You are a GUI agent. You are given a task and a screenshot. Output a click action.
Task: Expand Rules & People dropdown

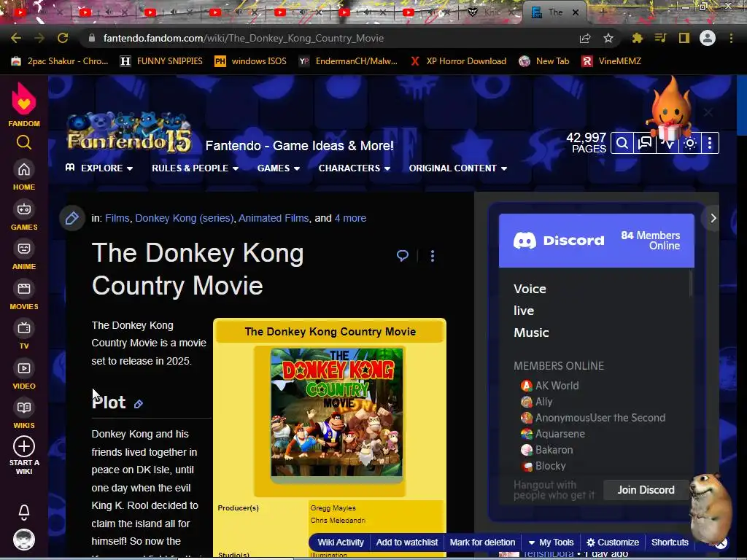(195, 168)
